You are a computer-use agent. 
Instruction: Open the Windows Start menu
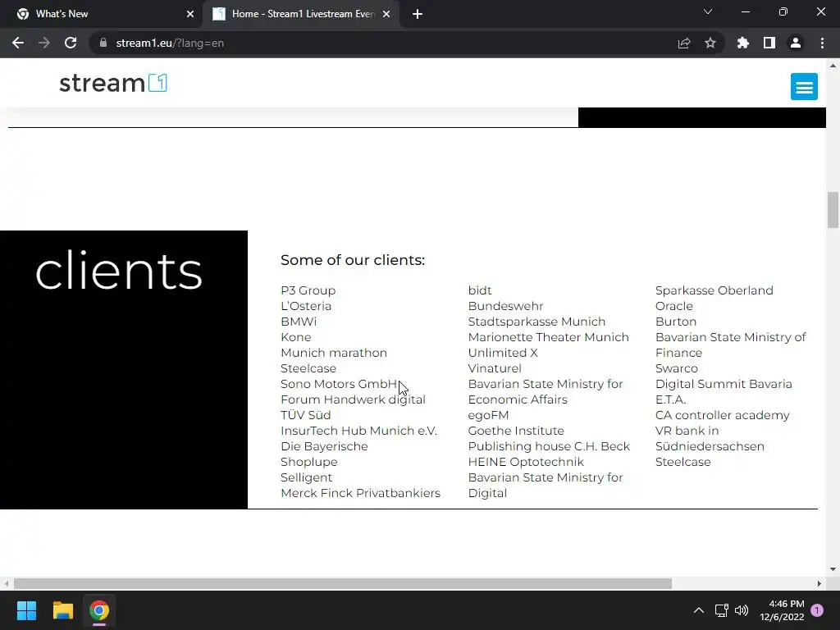(26, 610)
